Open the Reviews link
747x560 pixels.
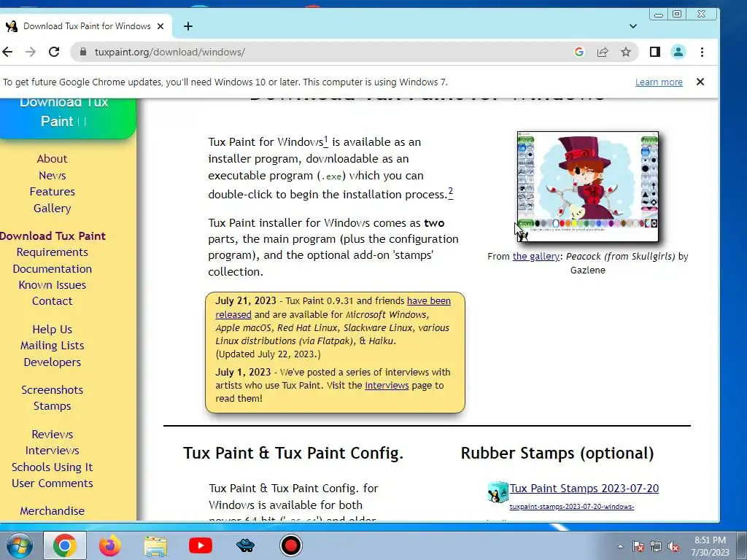[53, 435]
